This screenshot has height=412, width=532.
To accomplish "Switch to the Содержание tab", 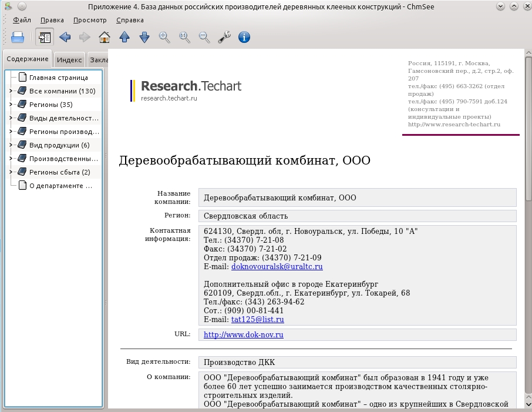I will click(x=28, y=59).
